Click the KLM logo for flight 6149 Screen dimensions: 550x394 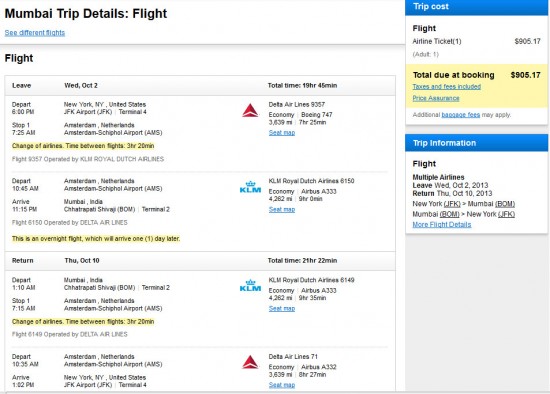[x=250, y=286]
